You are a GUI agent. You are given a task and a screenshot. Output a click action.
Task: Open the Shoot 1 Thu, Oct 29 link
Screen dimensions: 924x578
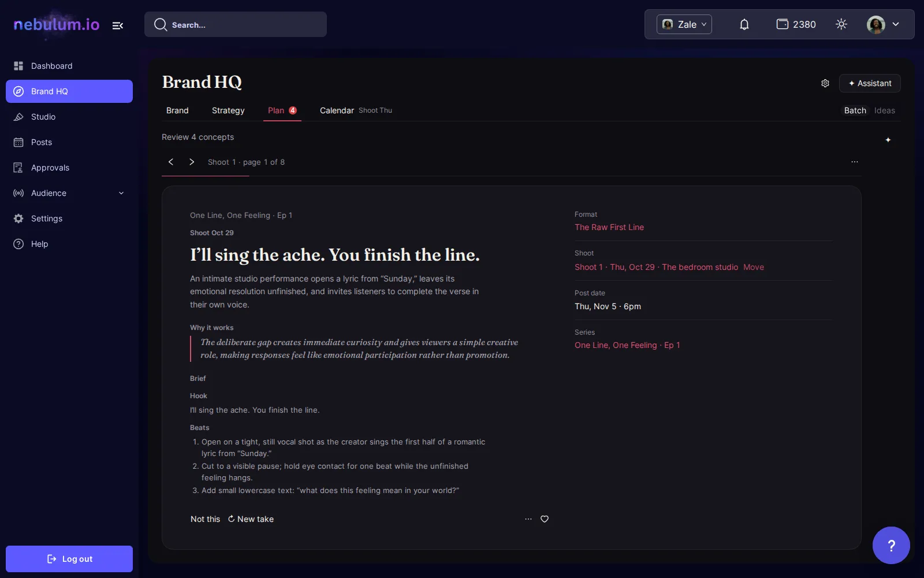(656, 267)
